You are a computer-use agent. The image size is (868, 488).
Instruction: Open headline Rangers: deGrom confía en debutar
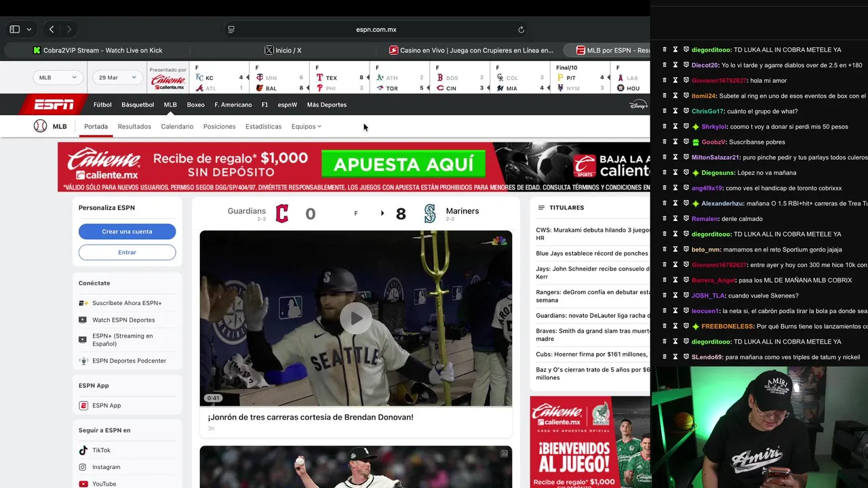point(593,296)
